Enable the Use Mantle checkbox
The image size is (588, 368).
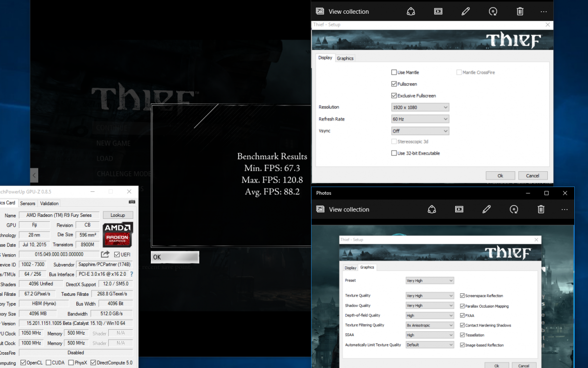coord(394,72)
